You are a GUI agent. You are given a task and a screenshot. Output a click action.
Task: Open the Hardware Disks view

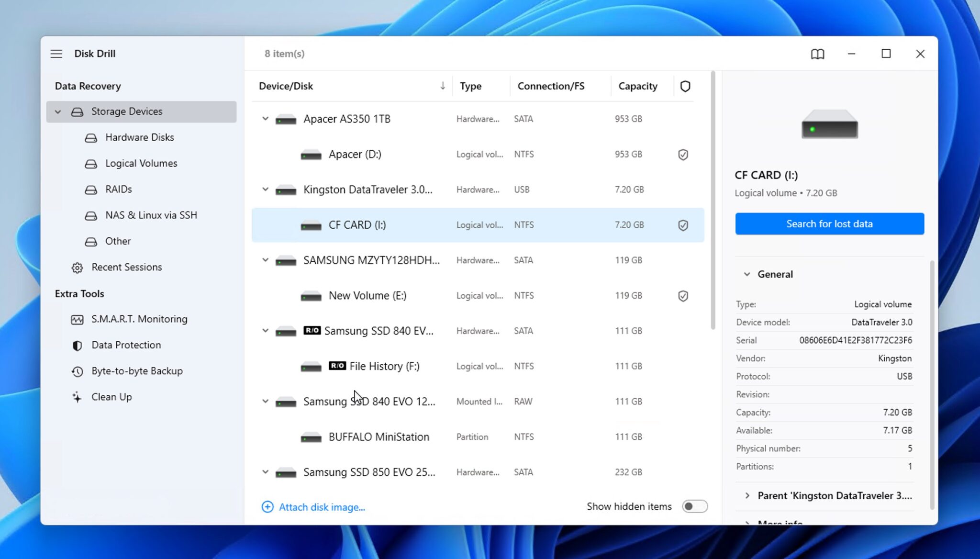tap(139, 137)
